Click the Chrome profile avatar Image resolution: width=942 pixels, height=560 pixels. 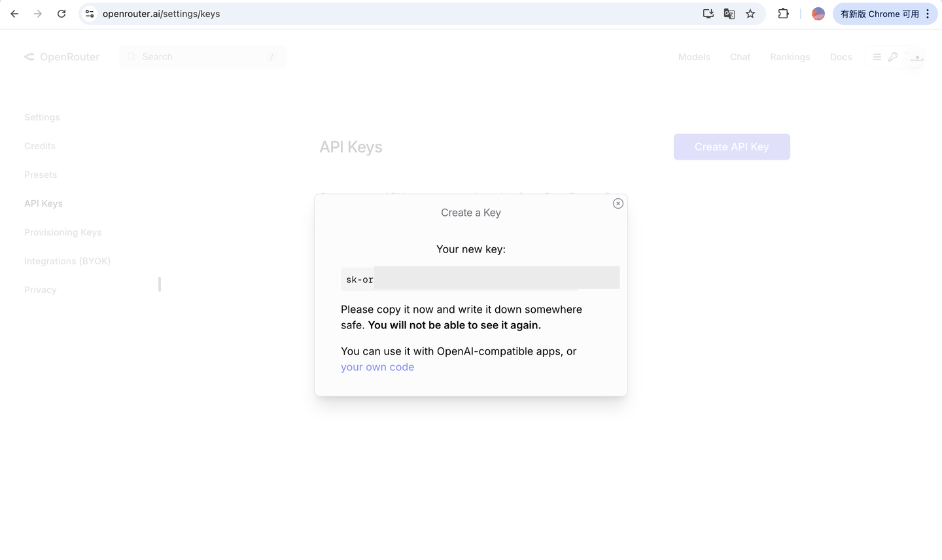818,14
